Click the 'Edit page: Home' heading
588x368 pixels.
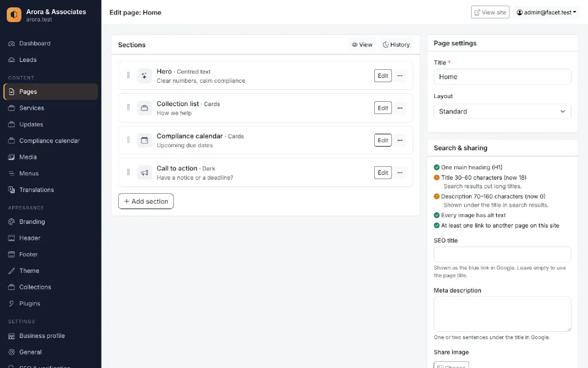pos(135,12)
